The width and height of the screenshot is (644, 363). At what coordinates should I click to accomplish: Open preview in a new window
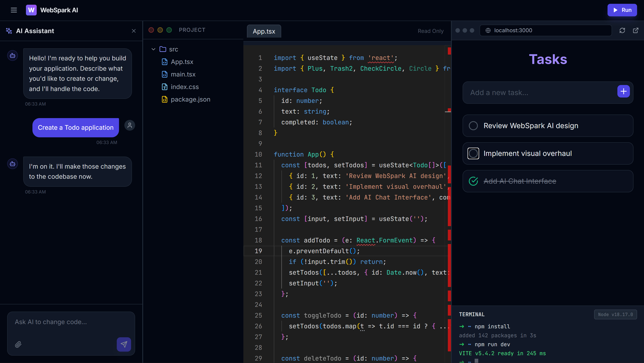click(635, 30)
